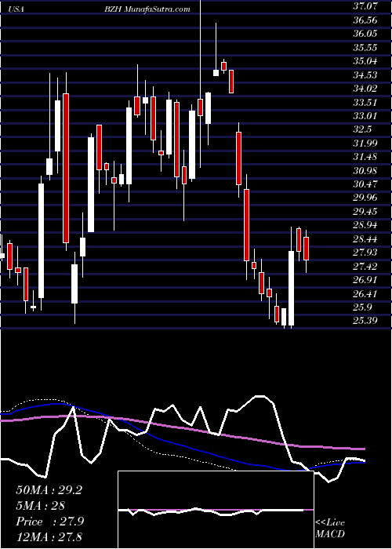
Task: Click the 36.56 price axis label
Action: click(366, 20)
